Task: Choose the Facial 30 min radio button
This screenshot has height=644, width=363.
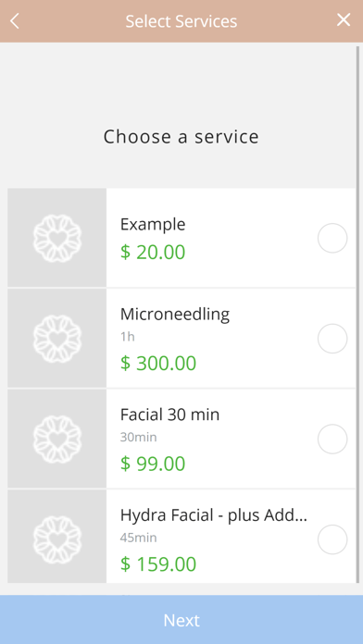Action: click(332, 440)
